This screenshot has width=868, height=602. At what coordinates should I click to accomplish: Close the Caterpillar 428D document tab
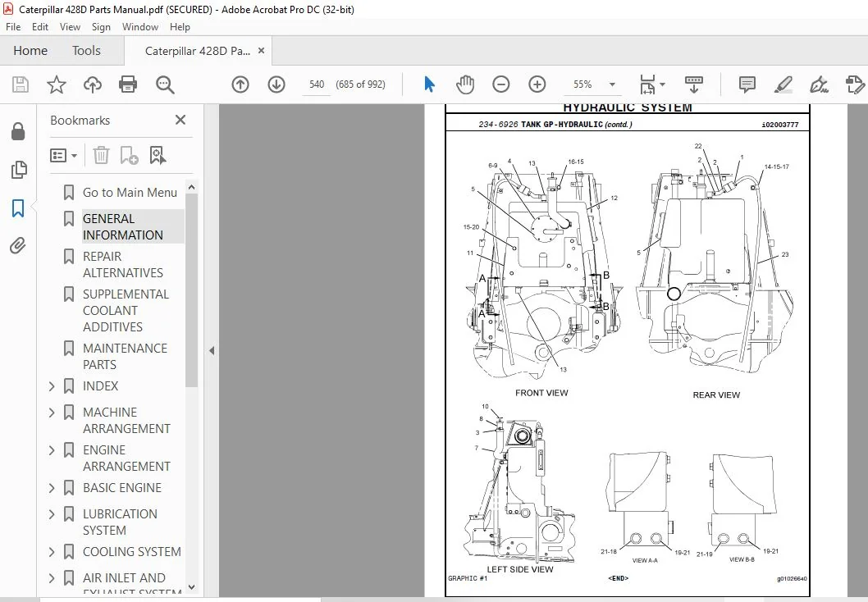coord(261,50)
